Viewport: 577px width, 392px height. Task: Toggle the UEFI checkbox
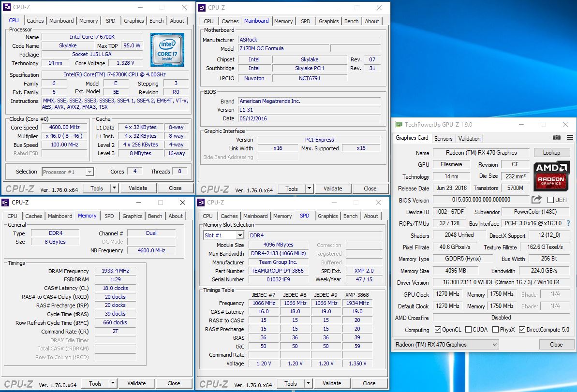pyautogui.click(x=550, y=200)
